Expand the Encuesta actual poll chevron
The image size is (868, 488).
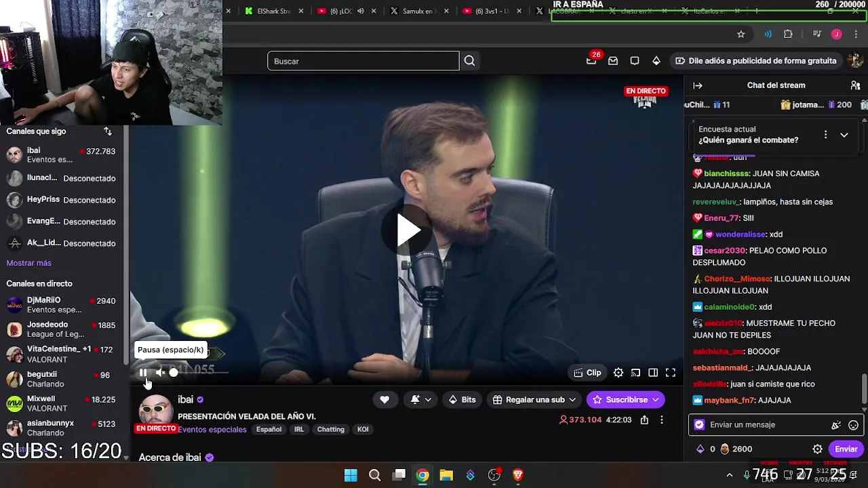click(x=844, y=135)
